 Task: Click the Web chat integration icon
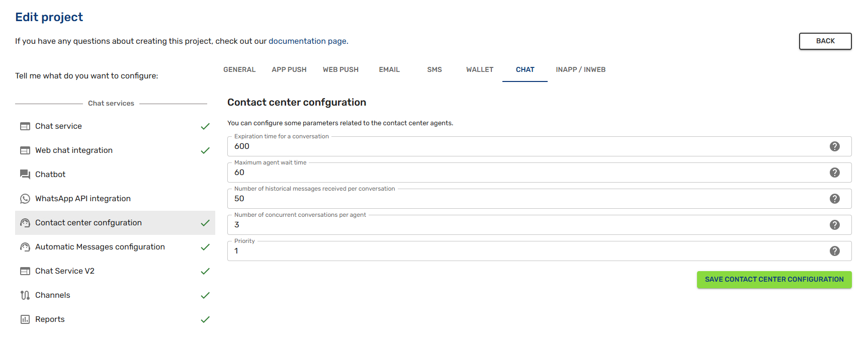[25, 150]
